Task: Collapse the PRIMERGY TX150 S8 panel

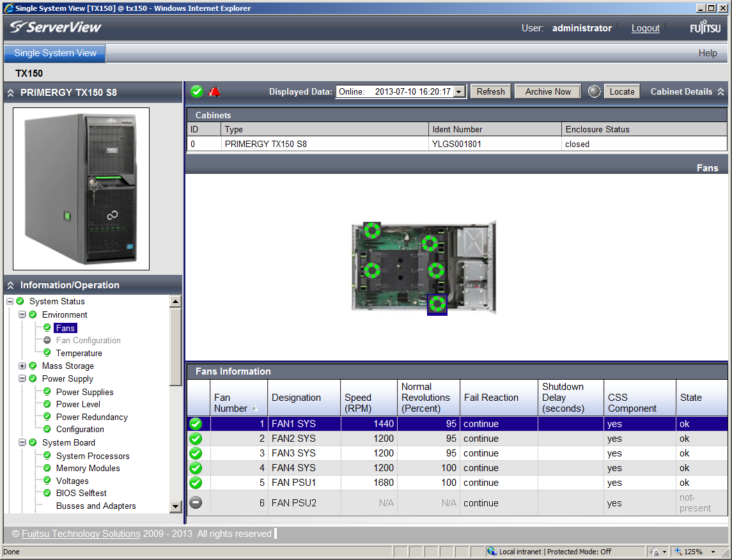Action: (11, 93)
